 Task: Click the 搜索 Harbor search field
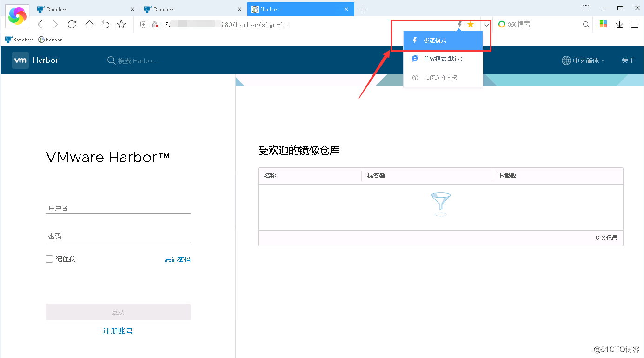click(x=139, y=61)
